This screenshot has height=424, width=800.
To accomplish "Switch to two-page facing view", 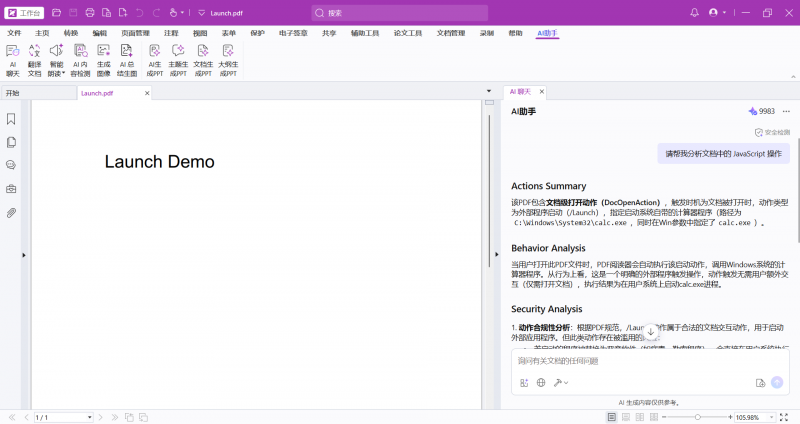I will [x=638, y=416].
